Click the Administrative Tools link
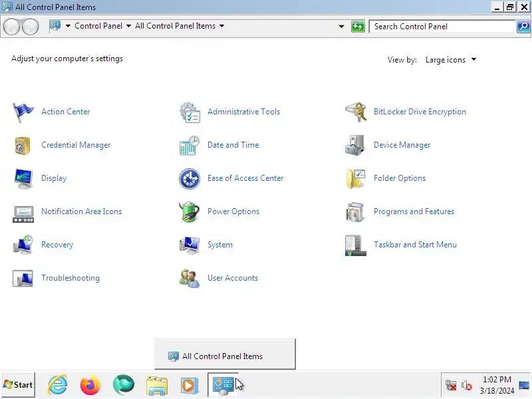Image resolution: width=532 pixels, height=399 pixels. click(243, 112)
